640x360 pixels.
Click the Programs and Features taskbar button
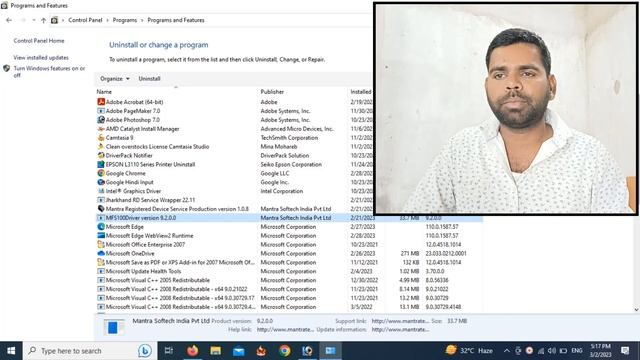click(x=330, y=351)
